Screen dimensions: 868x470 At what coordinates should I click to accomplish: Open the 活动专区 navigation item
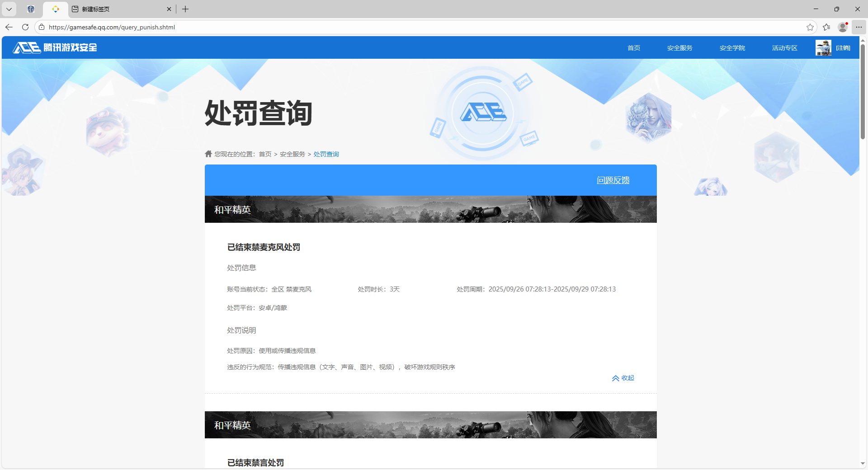click(x=784, y=47)
